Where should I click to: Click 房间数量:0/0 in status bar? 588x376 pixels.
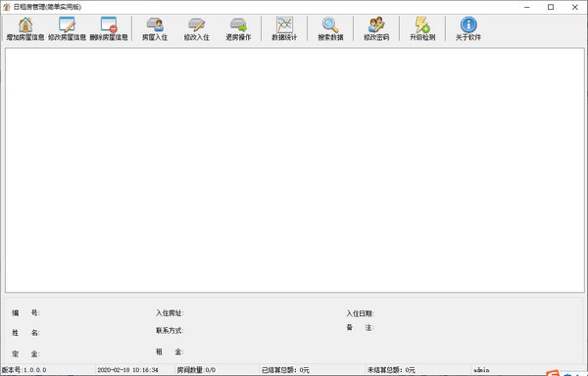tap(196, 370)
